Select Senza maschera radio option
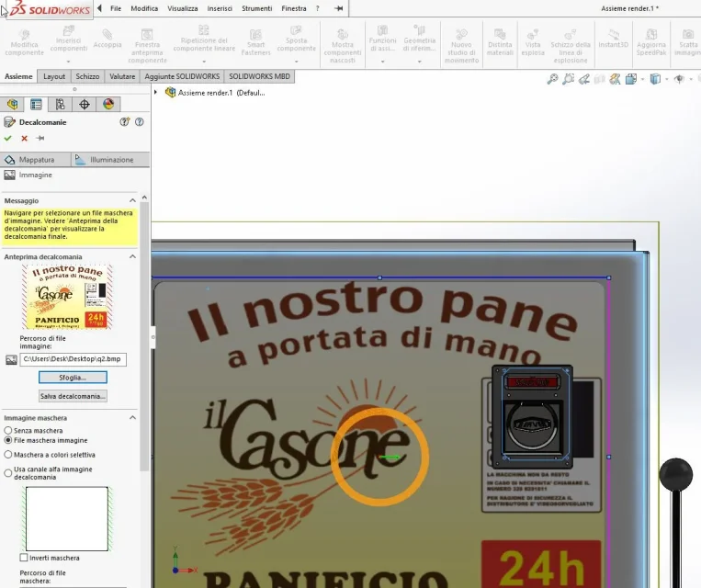Viewport: 701px width, 588px height. point(8,430)
